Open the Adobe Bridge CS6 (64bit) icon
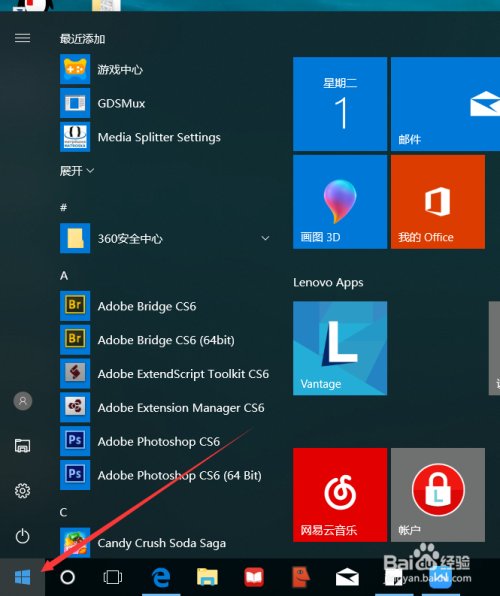This screenshot has height=596, width=500. (75, 339)
